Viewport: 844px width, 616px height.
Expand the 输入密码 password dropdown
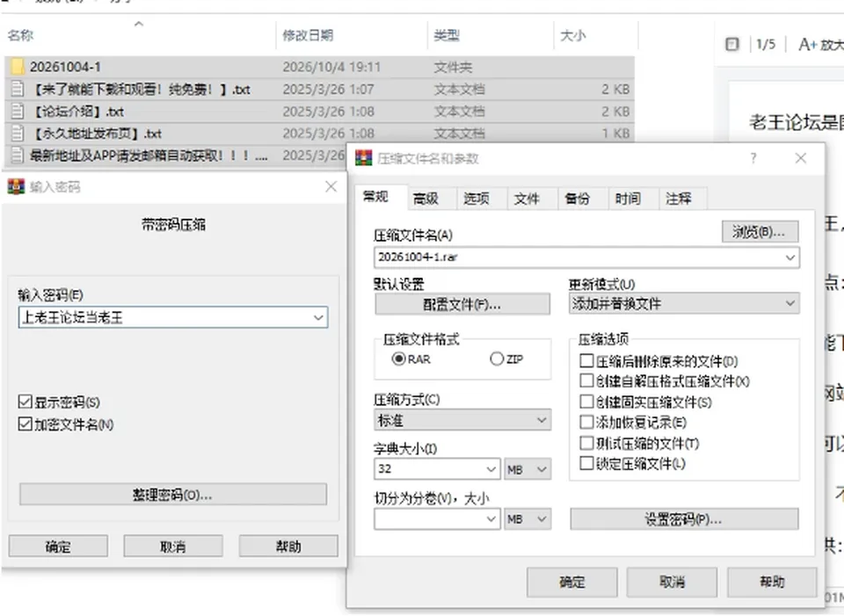pyautogui.click(x=318, y=317)
